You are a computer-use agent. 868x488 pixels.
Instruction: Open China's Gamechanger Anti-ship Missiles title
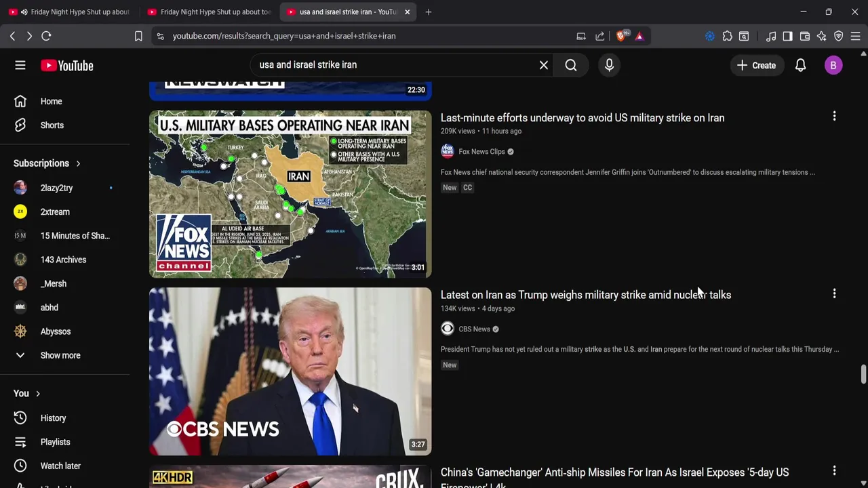click(x=614, y=477)
